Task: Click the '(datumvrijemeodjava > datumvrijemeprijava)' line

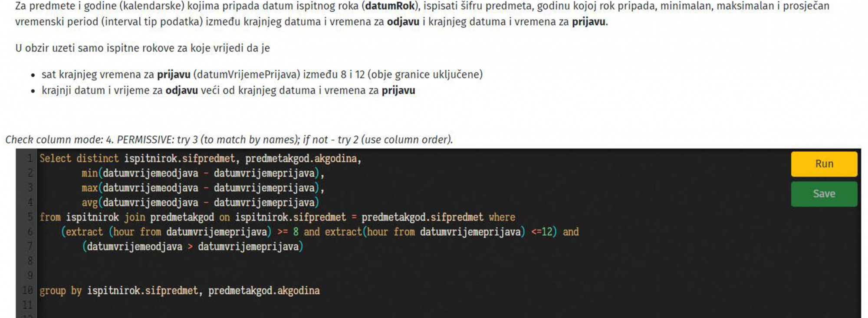Action: 193,247
